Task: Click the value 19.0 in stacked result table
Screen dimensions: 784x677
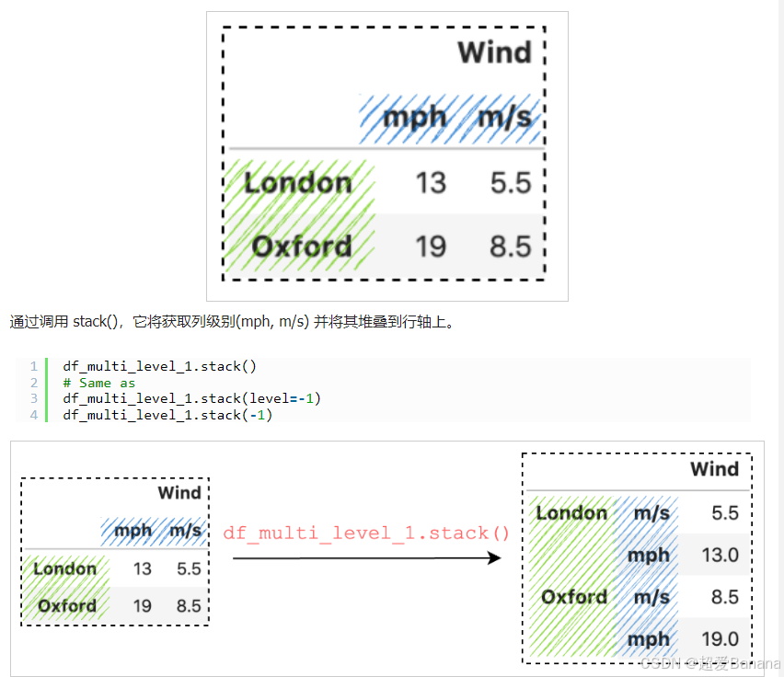Action: (720, 638)
